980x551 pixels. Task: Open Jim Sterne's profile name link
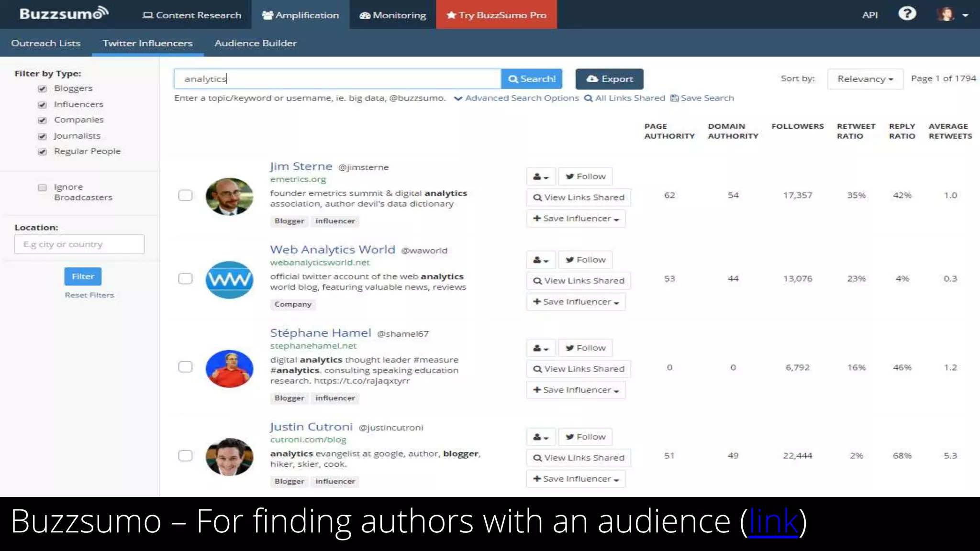(301, 166)
